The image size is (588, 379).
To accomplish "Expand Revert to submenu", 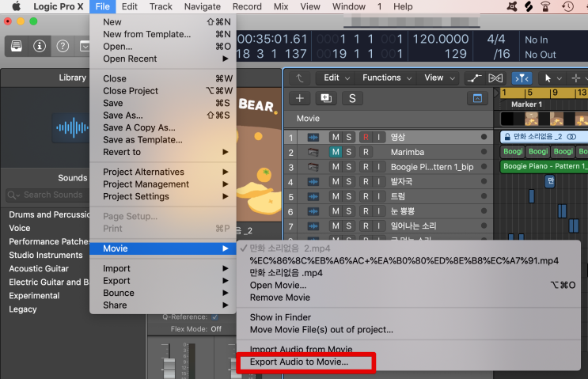I will point(163,152).
